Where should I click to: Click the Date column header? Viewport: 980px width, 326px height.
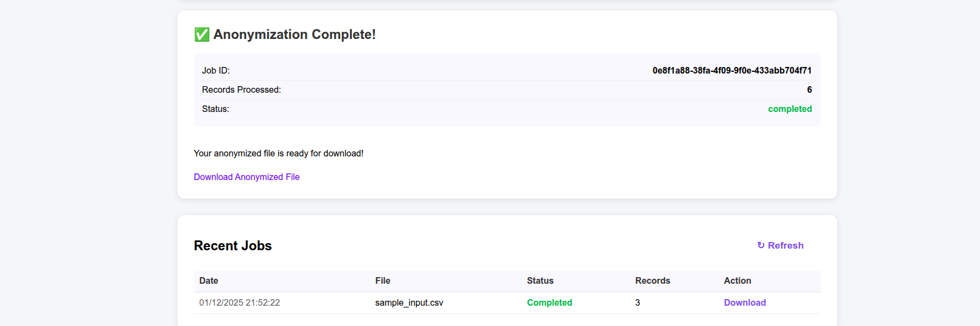tap(208, 280)
